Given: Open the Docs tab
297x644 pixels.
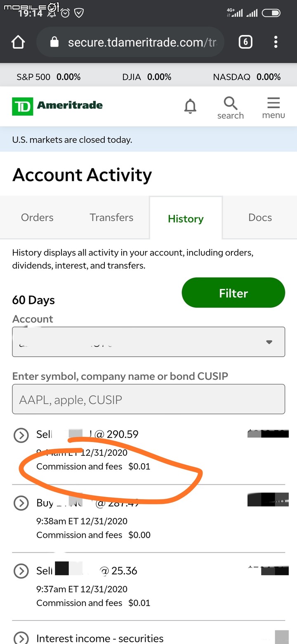Looking at the screenshot, I should (x=260, y=218).
